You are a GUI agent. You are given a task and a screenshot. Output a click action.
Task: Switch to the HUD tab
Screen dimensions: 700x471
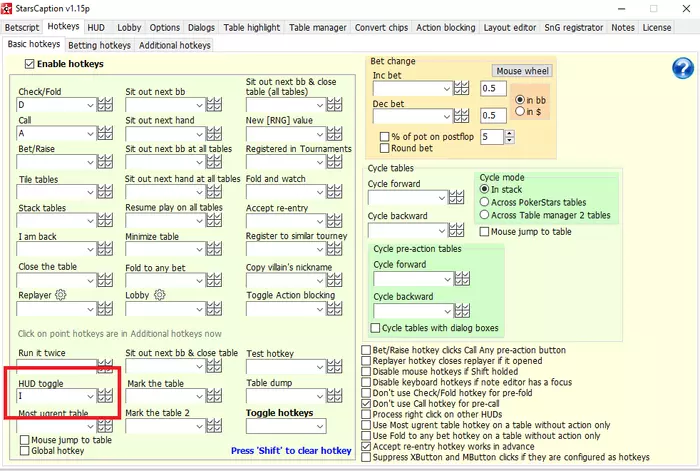point(96,28)
